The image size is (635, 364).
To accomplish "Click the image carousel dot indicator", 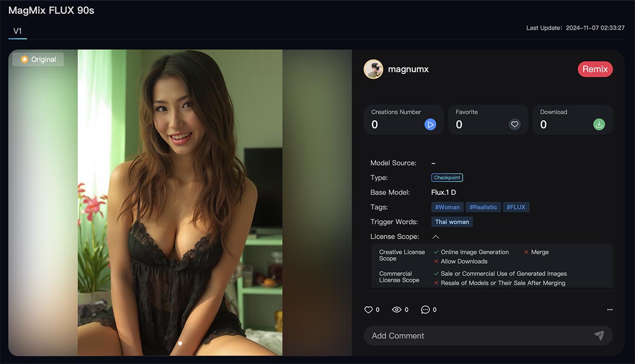I will point(180,343).
